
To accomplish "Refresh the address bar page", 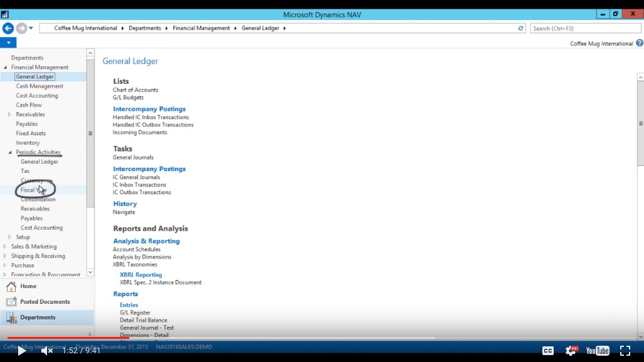I will coord(520,28).
